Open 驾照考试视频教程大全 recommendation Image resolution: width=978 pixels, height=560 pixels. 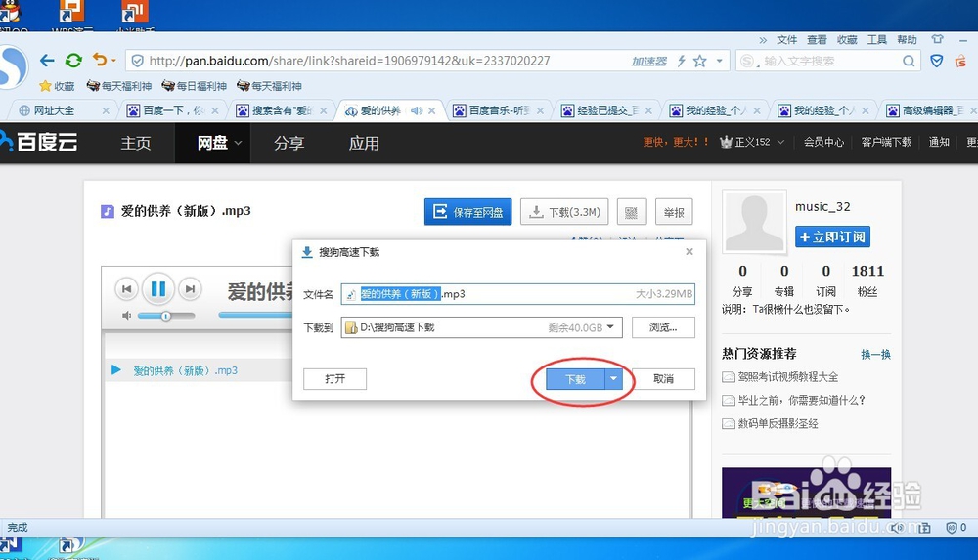(x=788, y=376)
